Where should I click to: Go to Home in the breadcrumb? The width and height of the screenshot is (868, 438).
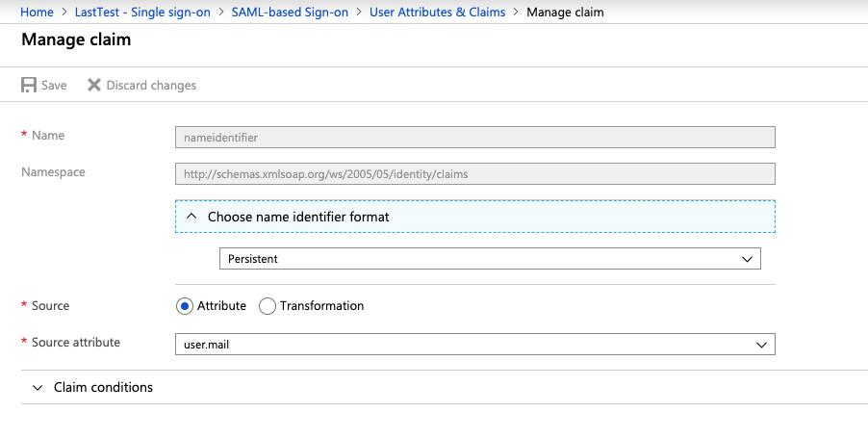coord(37,12)
